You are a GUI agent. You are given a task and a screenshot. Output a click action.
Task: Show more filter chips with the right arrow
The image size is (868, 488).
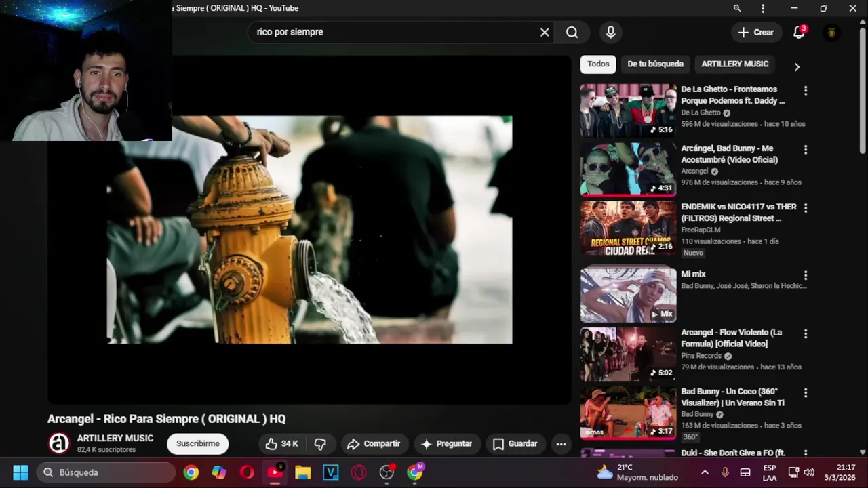tap(797, 67)
